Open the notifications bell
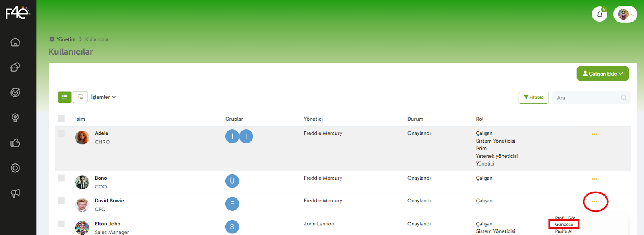Screen dimensions: 644x235 tap(599, 14)
